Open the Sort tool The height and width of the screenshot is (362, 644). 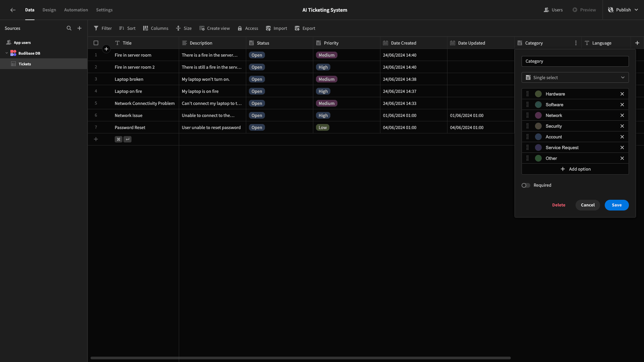coord(127,28)
